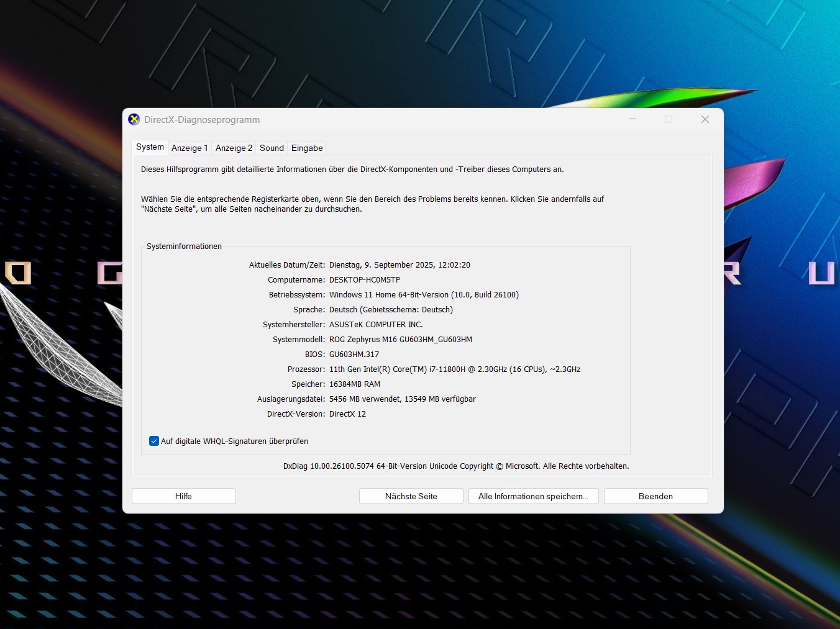840x629 pixels.
Task: Minimize the DirectX-Diagnoseprogramm window
Action: point(632,119)
